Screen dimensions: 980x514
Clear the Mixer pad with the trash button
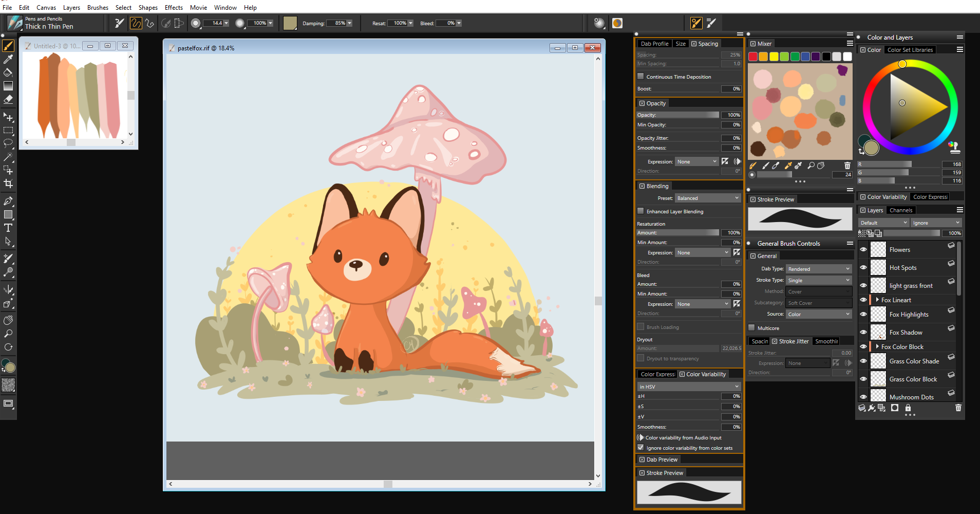[x=847, y=166]
